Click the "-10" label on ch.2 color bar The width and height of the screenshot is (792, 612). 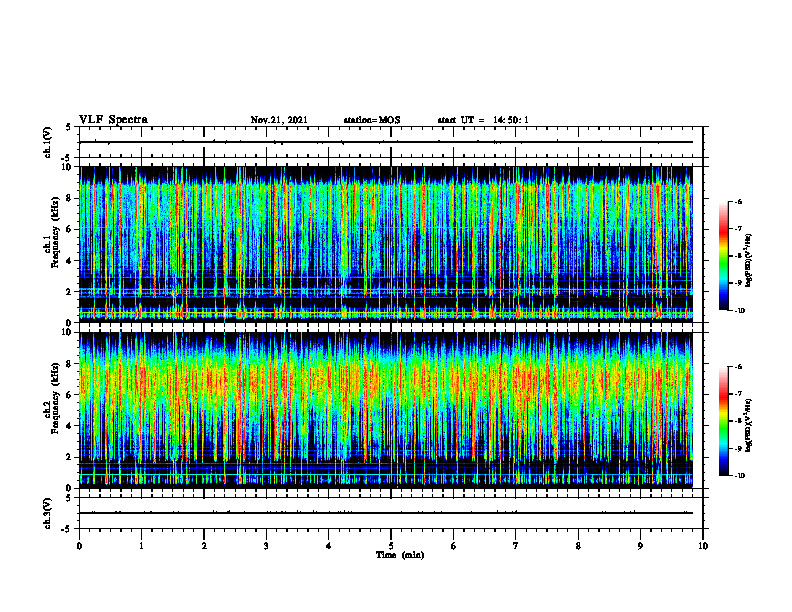tap(739, 476)
